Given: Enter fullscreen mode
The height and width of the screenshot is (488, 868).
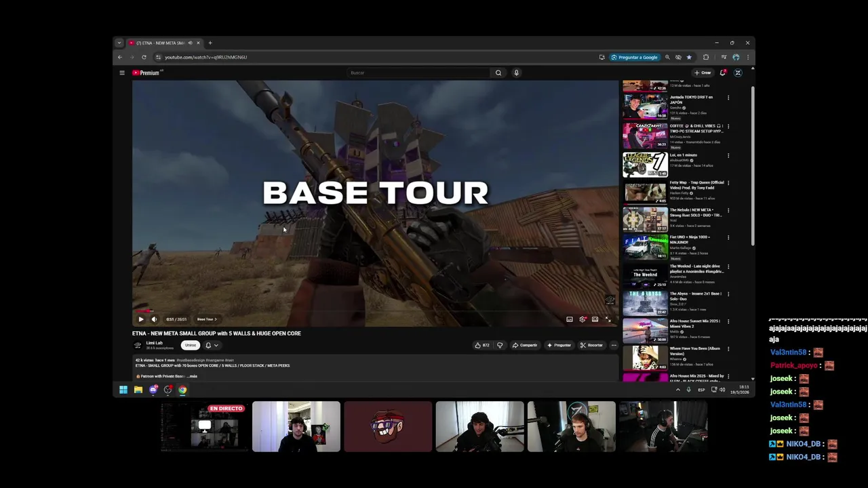Looking at the screenshot, I should [608, 319].
